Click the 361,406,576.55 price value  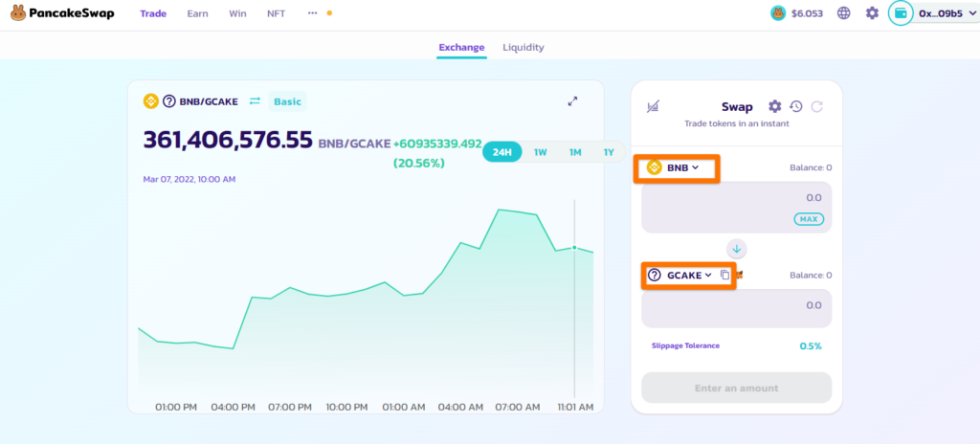coord(228,140)
